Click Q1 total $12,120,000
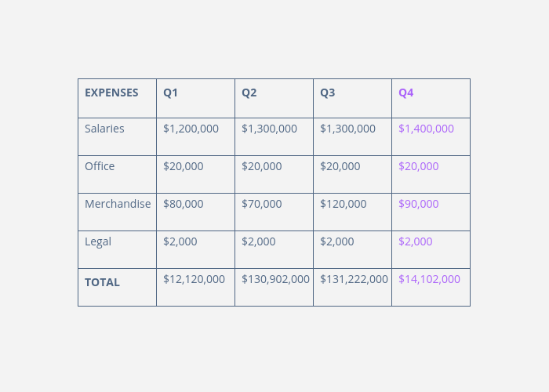The image size is (549, 392). pyautogui.click(x=194, y=279)
